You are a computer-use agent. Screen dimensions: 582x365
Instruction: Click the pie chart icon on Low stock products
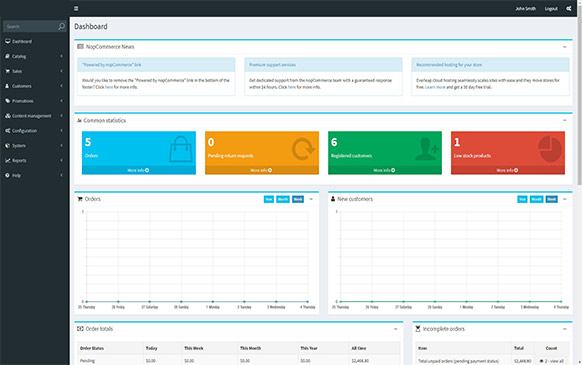[550, 149]
